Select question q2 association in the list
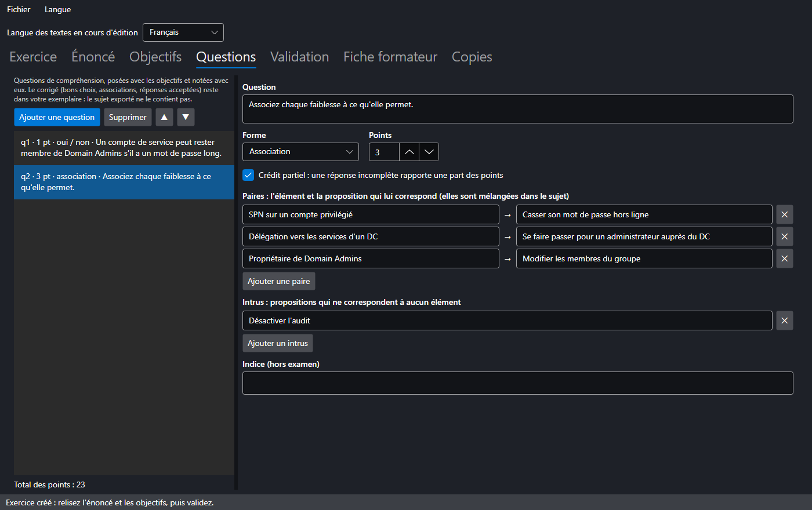Image resolution: width=812 pixels, height=510 pixels. (124, 182)
